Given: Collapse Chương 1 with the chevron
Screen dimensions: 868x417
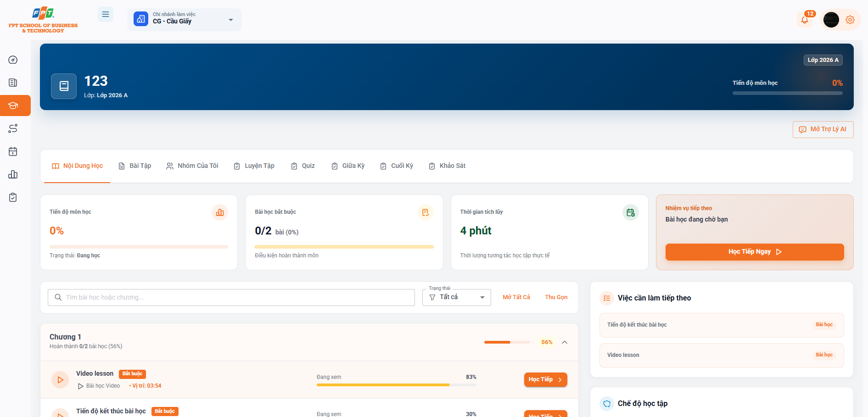Looking at the screenshot, I should click(x=565, y=342).
